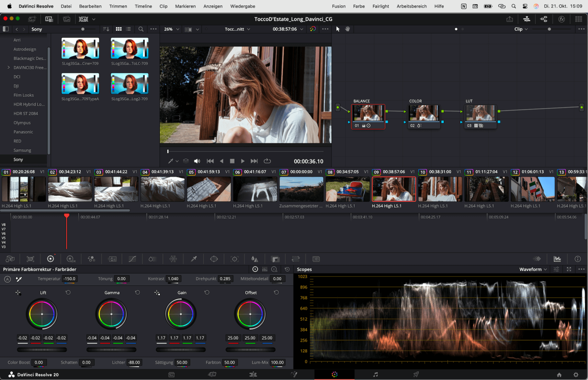The height and width of the screenshot is (380, 588).
Task: Click the Gain master wheel slider
Action: click(x=181, y=350)
